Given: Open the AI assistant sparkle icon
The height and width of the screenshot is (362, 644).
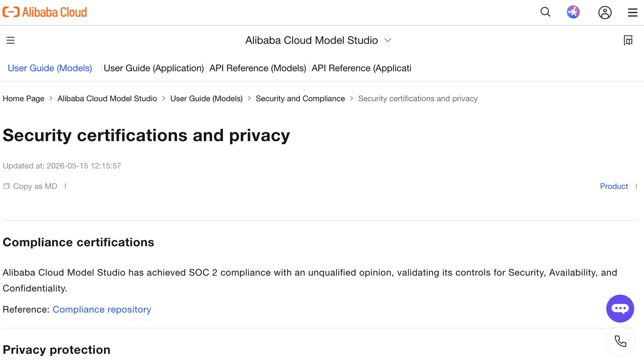Looking at the screenshot, I should click(x=573, y=12).
